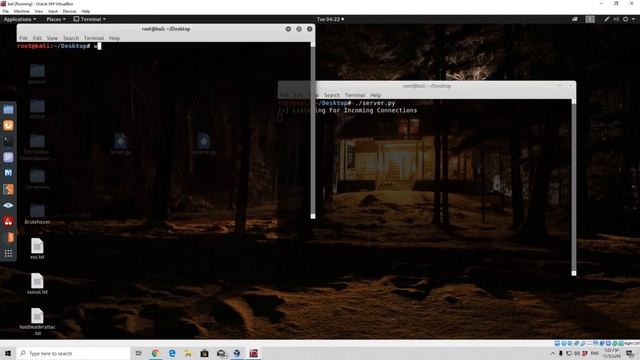Screen dimensions: 640x360
Task: Open the front terminal's File menu
Action: [x=23, y=38]
